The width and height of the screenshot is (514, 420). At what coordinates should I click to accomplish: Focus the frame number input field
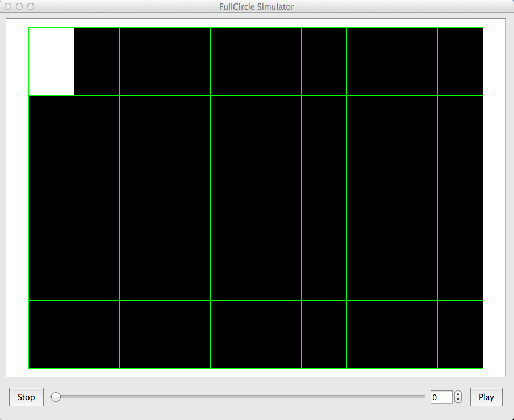[x=441, y=397]
